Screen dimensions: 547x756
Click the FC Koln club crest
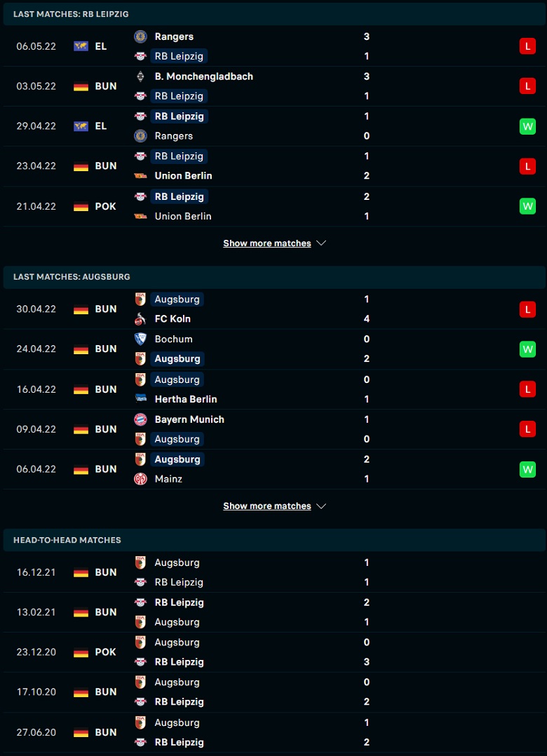tap(140, 318)
